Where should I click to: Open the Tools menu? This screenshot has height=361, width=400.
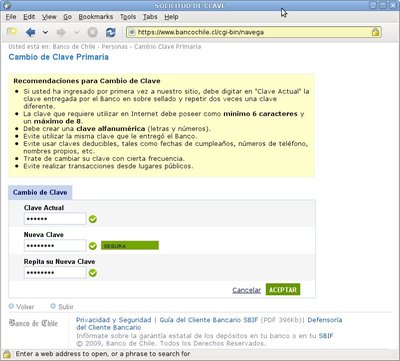coord(128,17)
